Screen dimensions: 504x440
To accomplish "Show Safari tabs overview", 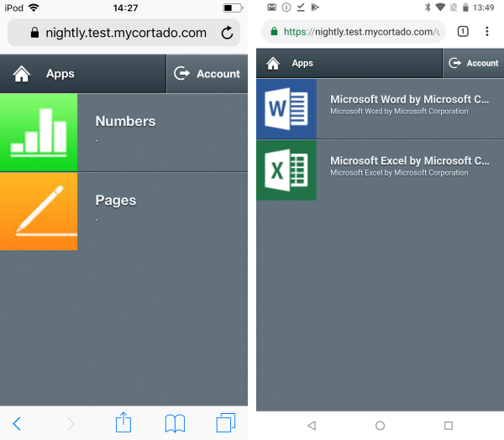I will point(226,423).
